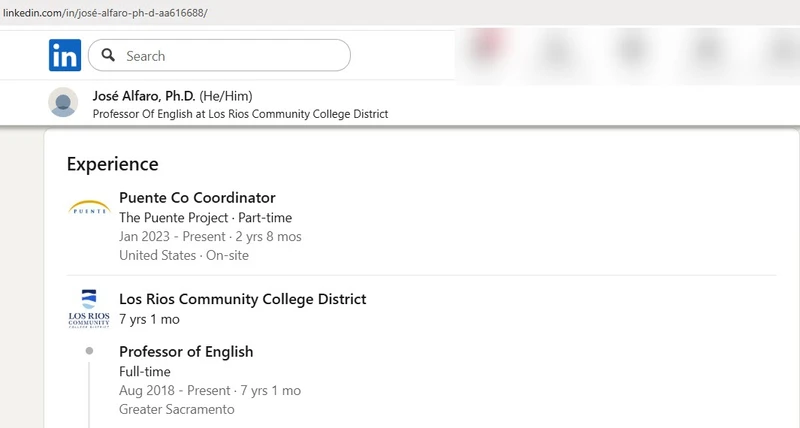Open José Alfaro's profile avatar picture
This screenshot has height=428, width=800.
coord(63,102)
